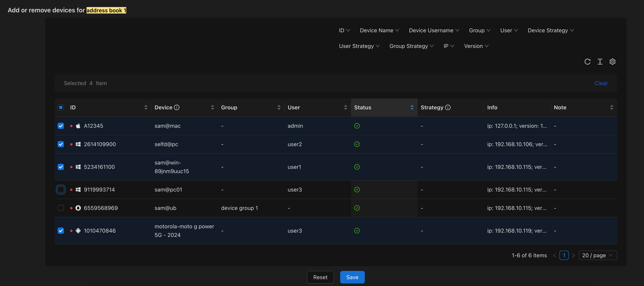Click the Apple icon beside A12345
The image size is (644, 286).
click(78, 126)
